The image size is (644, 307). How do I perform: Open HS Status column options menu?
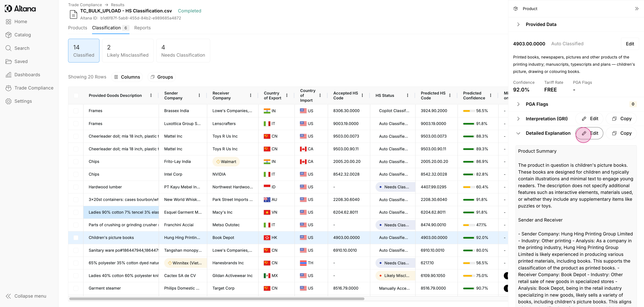point(408,95)
